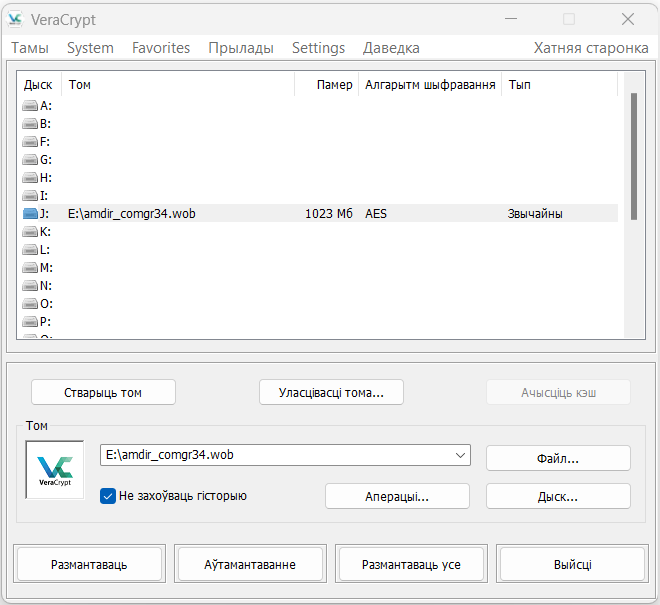
Task: Click the Стварыць том button
Action: 103,392
